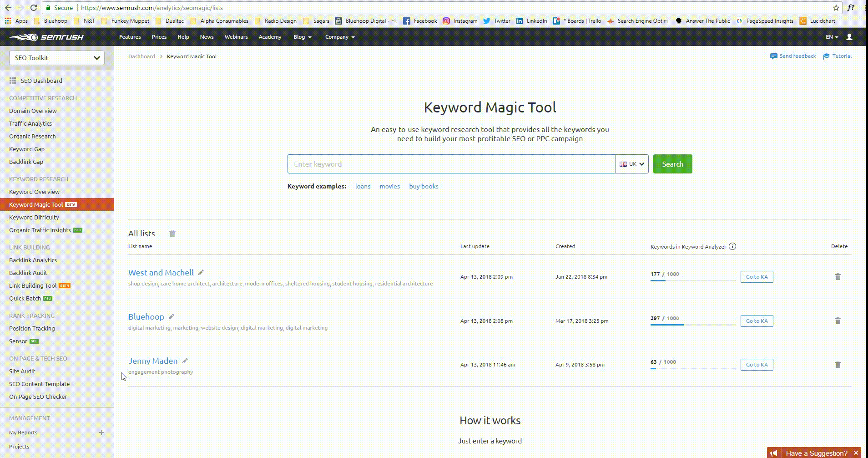
Task: Open Site Audit in sidebar
Action: coord(22,371)
